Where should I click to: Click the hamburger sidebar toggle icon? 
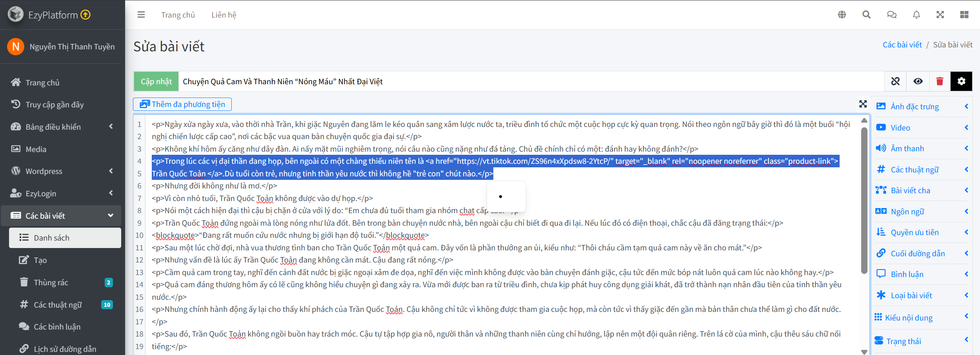(x=141, y=15)
